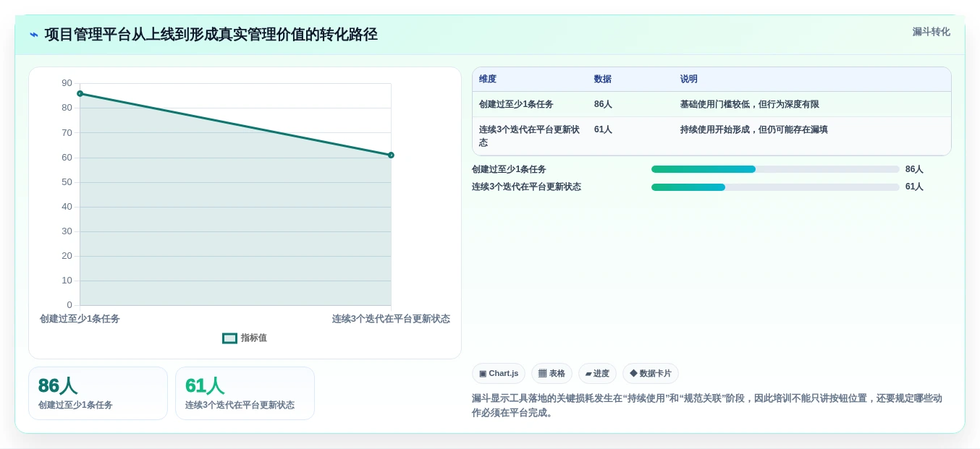Select the 进度 tag chip

597,374
